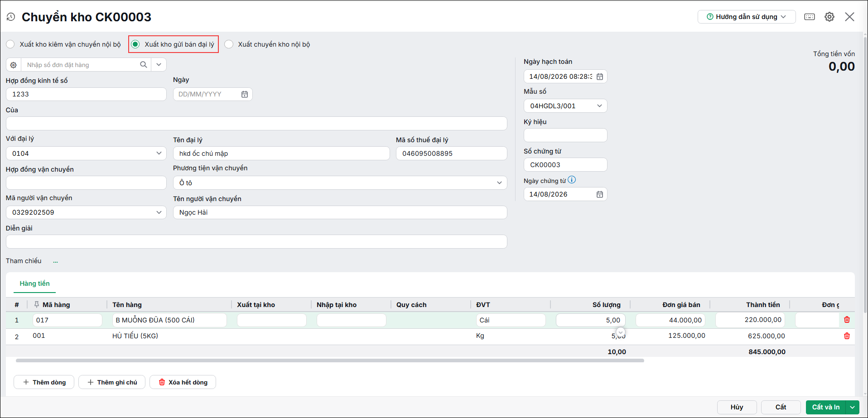Screen dimensions: 868x418
Task: Click the Thêm dòng button
Action: point(44,382)
